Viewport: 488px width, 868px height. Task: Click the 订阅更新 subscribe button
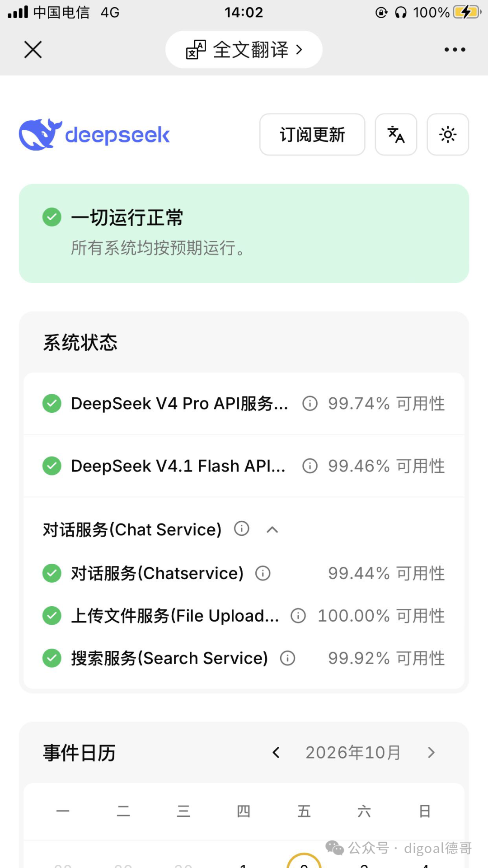pyautogui.click(x=312, y=134)
